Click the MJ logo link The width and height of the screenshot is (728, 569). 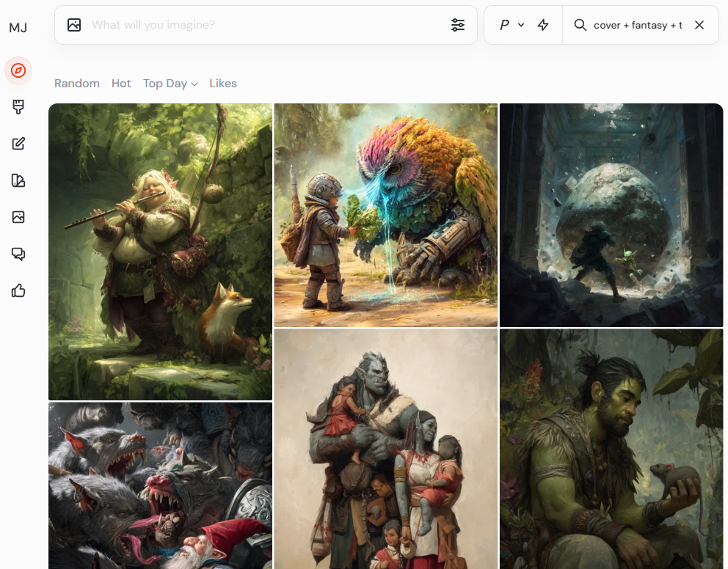18,28
